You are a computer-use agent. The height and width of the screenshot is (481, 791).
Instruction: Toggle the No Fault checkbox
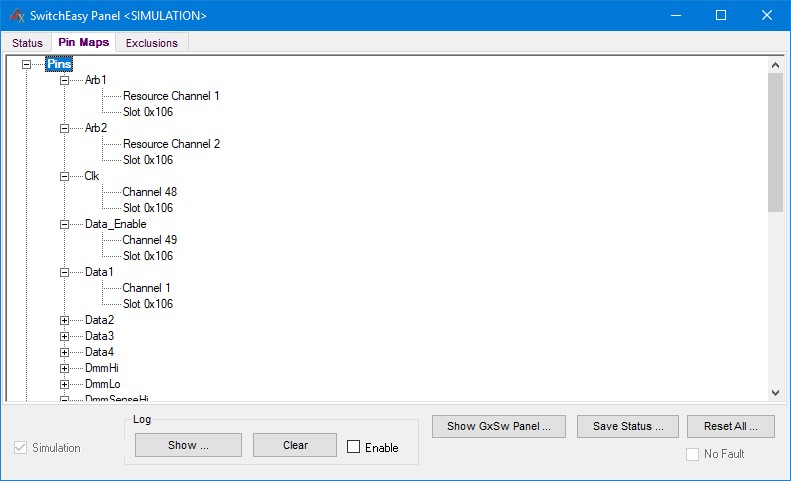[693, 454]
